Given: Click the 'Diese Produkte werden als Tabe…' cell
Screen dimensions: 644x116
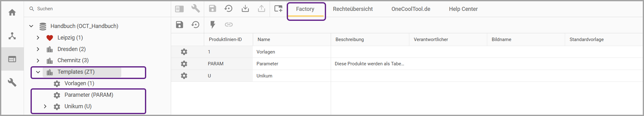Looking at the screenshot, I should pyautogui.click(x=370, y=64).
